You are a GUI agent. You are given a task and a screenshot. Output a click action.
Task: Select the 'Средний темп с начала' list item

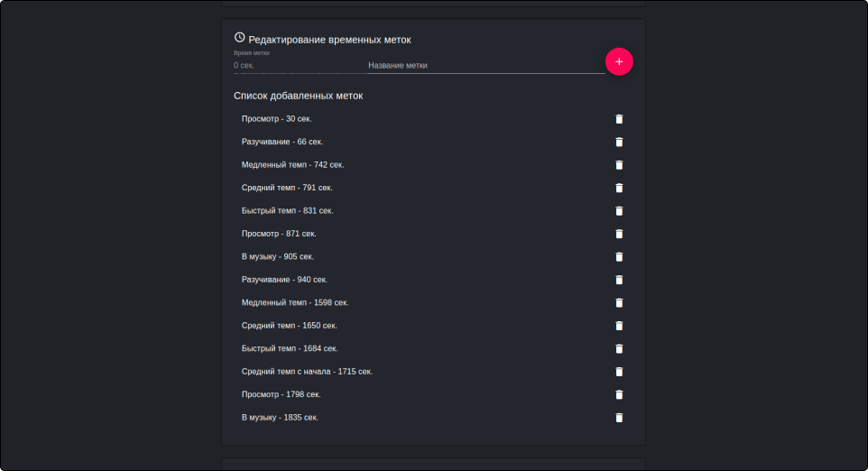pyautogui.click(x=307, y=372)
